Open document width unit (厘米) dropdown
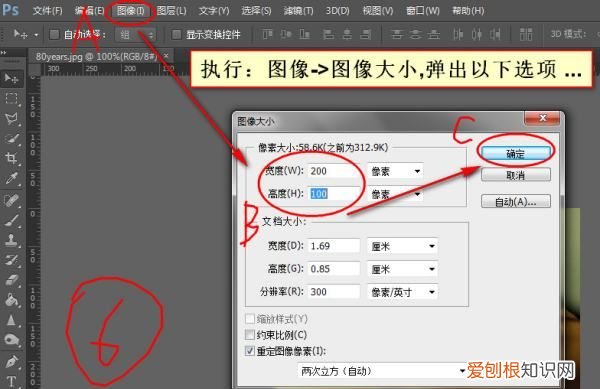This screenshot has height=389, width=600. (x=403, y=246)
